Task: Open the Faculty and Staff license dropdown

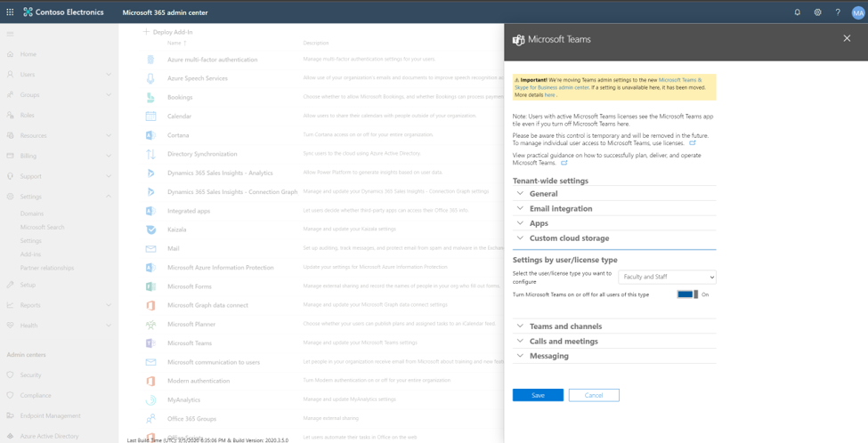Action: [x=668, y=277]
